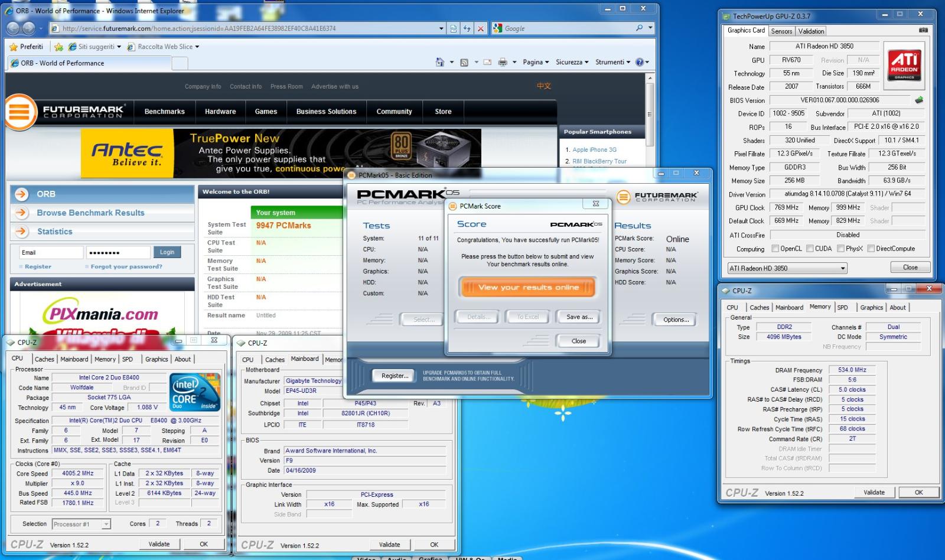The height and width of the screenshot is (560, 945).
Task: Click the Print icon in IE toolbar
Action: pyautogui.click(x=503, y=62)
